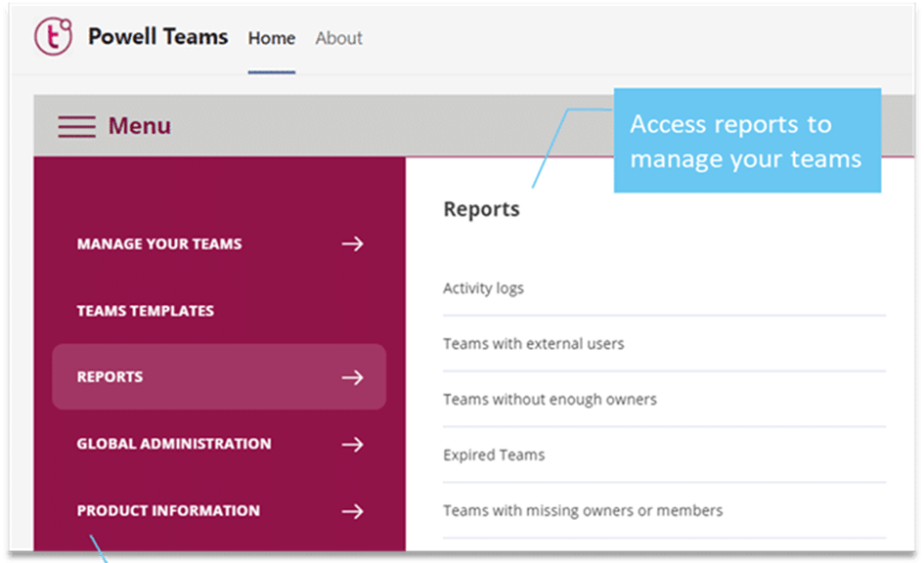Expand Manage Your Teams arrow

click(352, 243)
